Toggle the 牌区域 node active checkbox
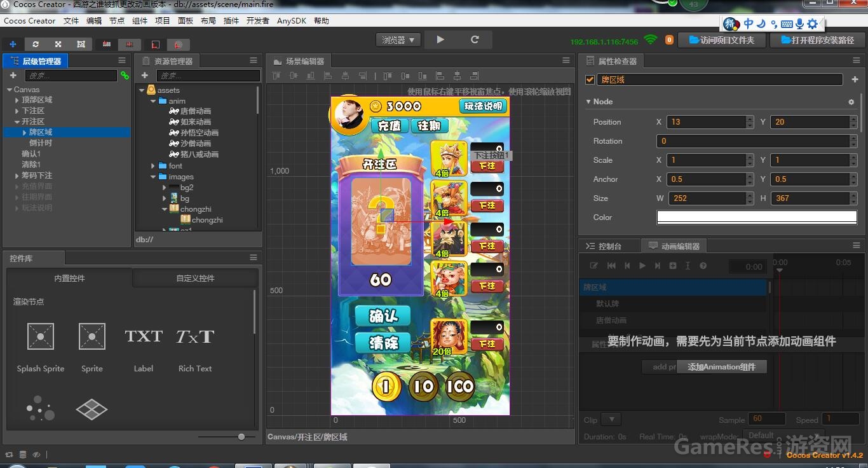This screenshot has height=468, width=868. click(x=590, y=79)
